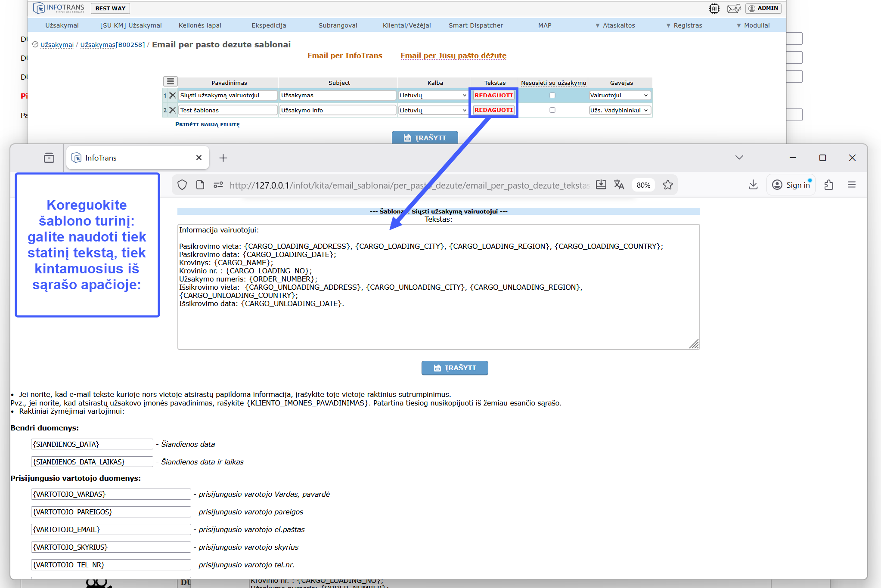The height and width of the screenshot is (588, 881).
Task: Open site permissions icon in address bar
Action: 218,185
